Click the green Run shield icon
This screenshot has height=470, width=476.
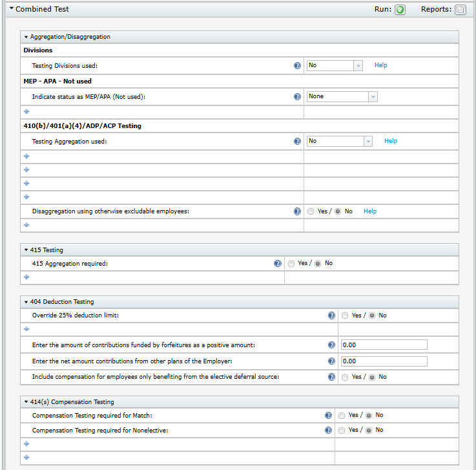pos(400,10)
